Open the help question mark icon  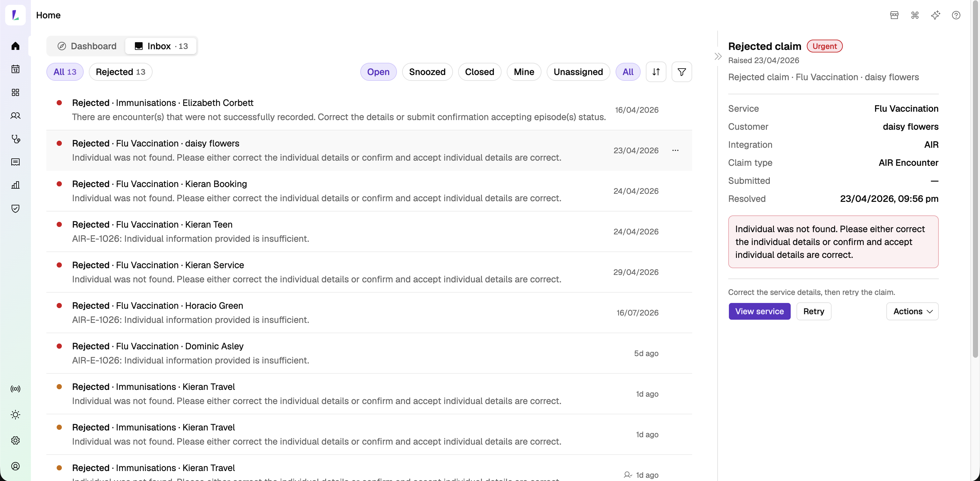(956, 15)
